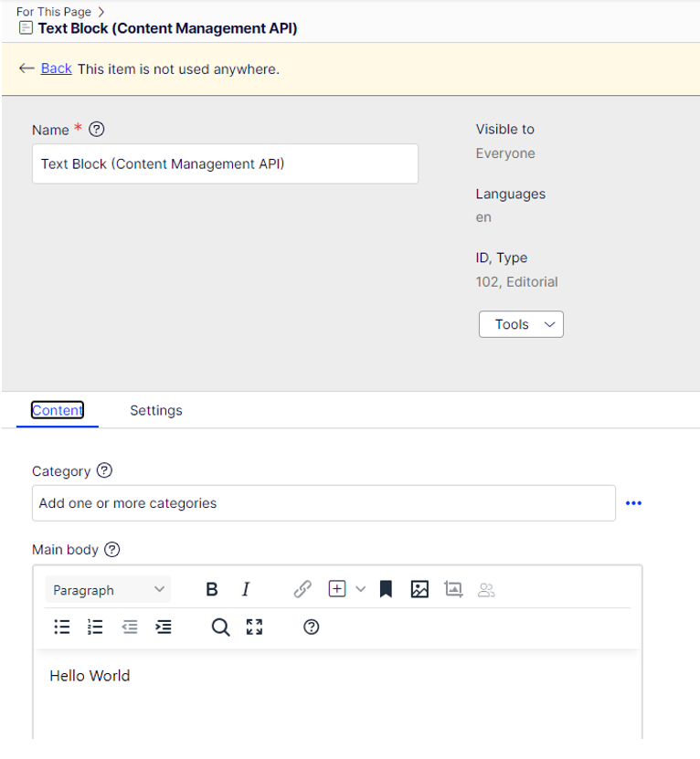The image size is (700, 759).
Task: Click the Back link
Action: point(56,69)
